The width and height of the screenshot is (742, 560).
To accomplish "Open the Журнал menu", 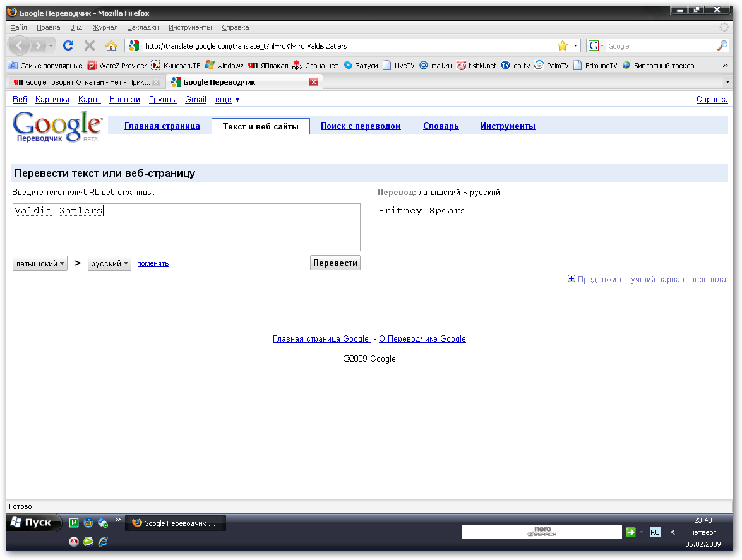I will coord(105,27).
